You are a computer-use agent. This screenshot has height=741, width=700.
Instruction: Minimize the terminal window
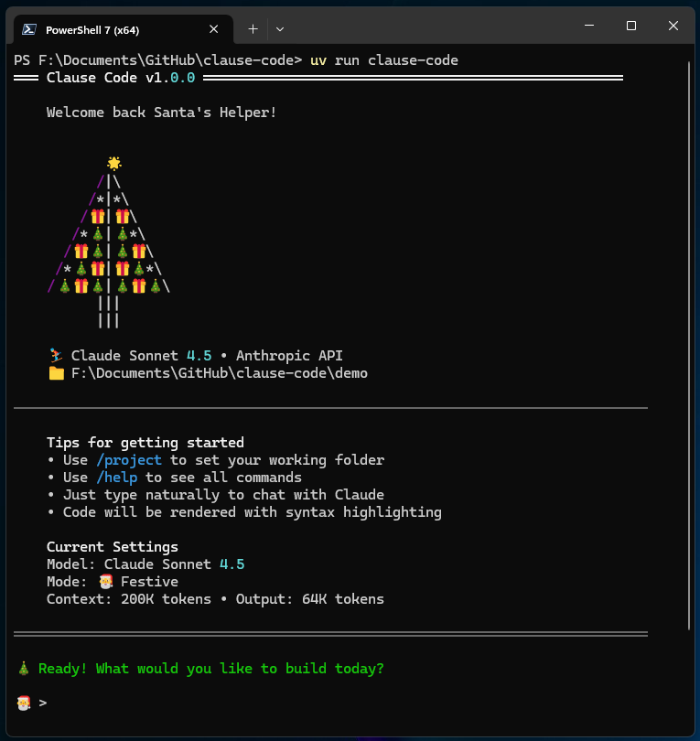click(x=589, y=26)
